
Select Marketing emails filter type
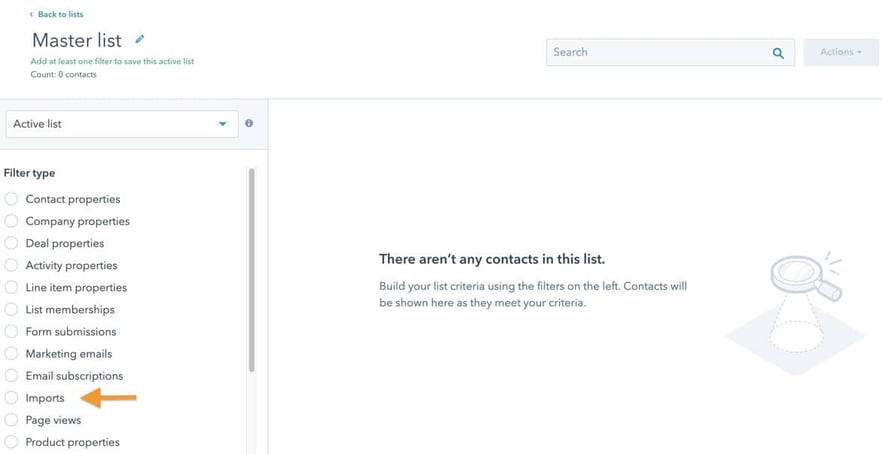(11, 354)
